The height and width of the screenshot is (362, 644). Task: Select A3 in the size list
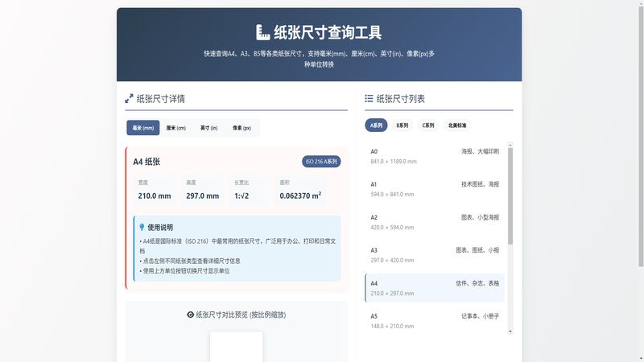435,255
